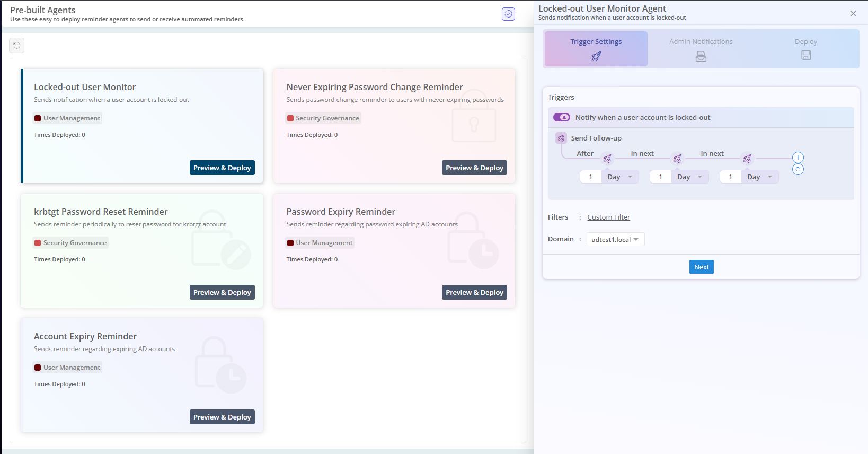
Task: Click the first follow-up rocket icon after 'After'
Action: [607, 159]
